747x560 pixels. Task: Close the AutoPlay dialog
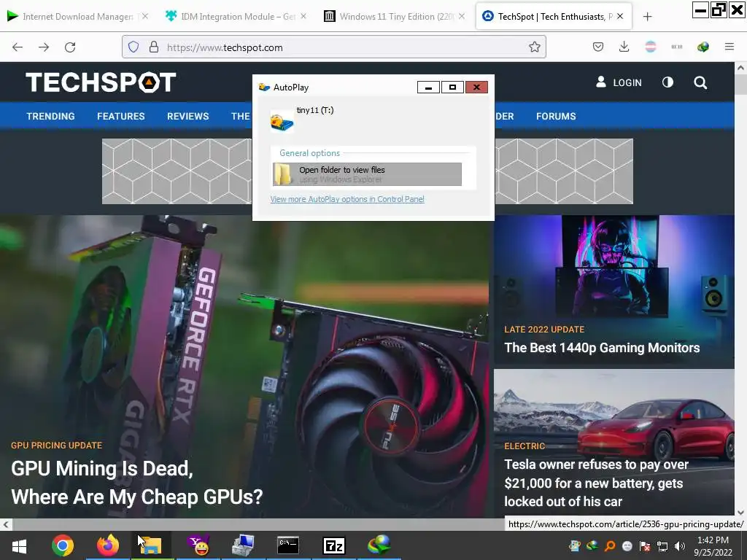476,87
